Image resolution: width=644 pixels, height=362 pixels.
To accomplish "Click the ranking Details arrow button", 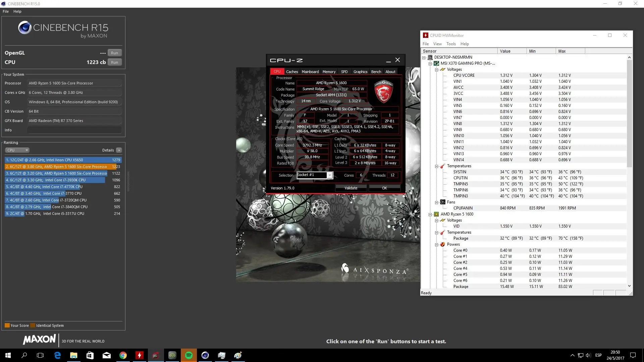I will 119,150.
